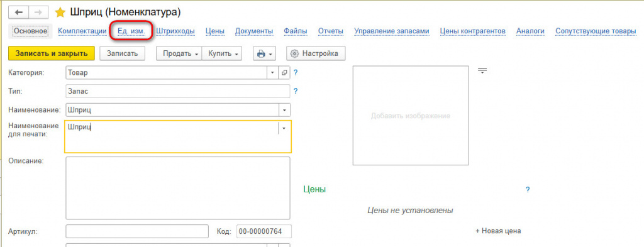Show help for the Тип field

(296, 91)
